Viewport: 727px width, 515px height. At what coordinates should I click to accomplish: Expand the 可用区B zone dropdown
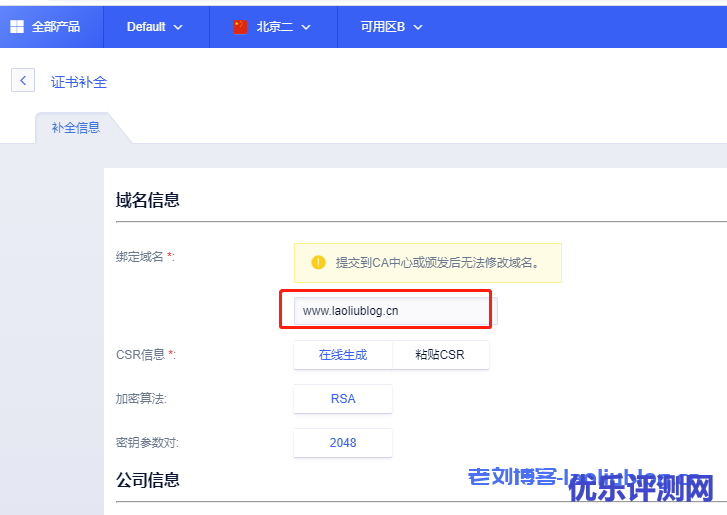tap(391, 27)
